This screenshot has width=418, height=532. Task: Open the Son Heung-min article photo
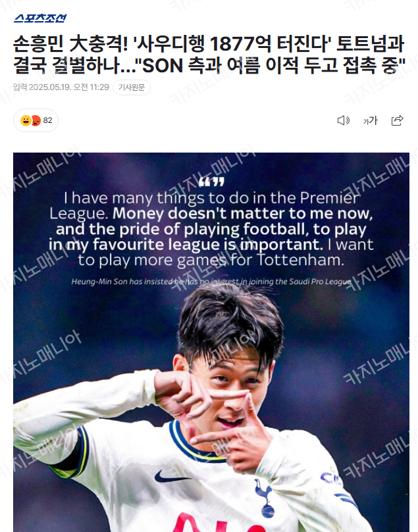coord(211,343)
